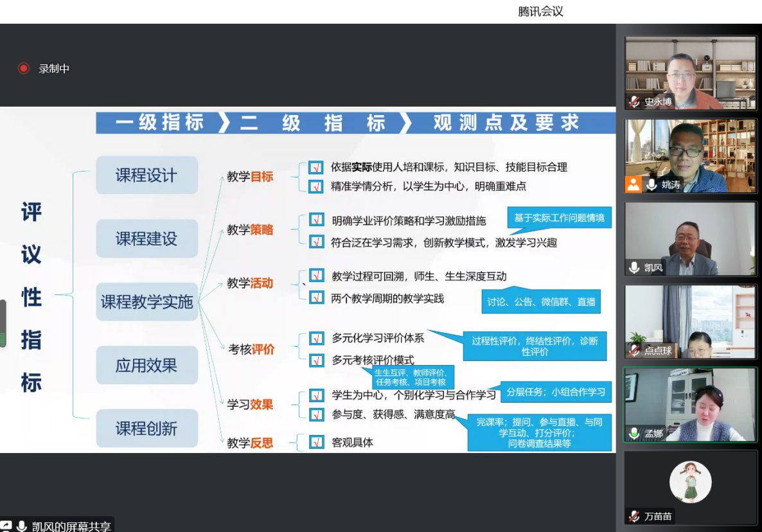The width and height of the screenshot is (762, 532).
Task: Click the checkbox next to 多元化学习评价体系
Action: [x=316, y=338]
